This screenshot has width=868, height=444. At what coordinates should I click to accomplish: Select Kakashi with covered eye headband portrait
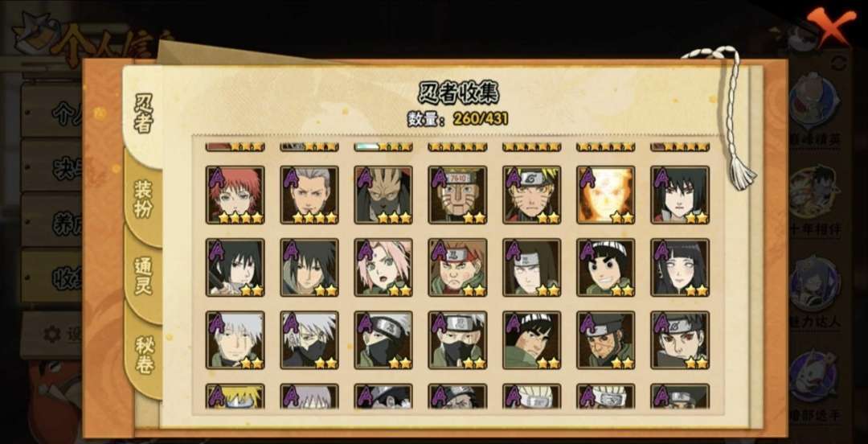383,339
